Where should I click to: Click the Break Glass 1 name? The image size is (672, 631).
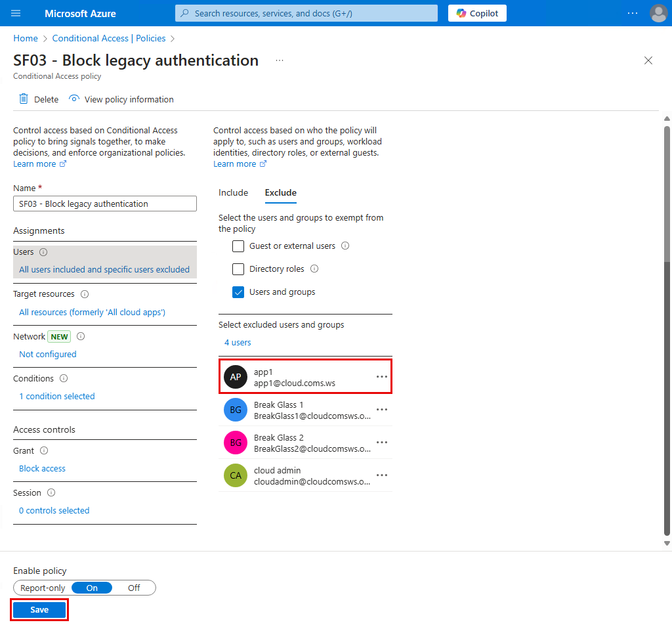[278, 404]
